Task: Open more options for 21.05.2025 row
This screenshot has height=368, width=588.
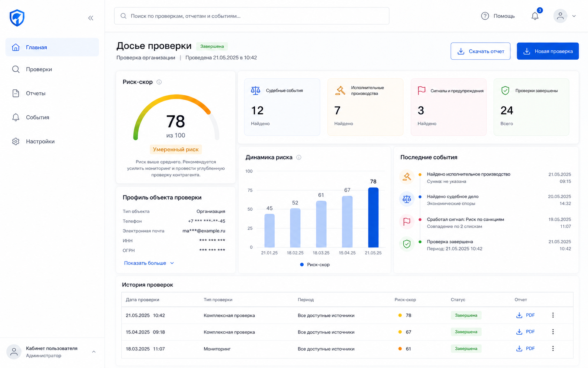Action: [553, 315]
